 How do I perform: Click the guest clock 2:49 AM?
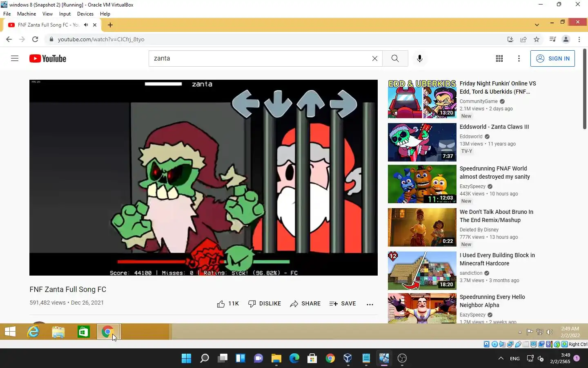point(570,328)
